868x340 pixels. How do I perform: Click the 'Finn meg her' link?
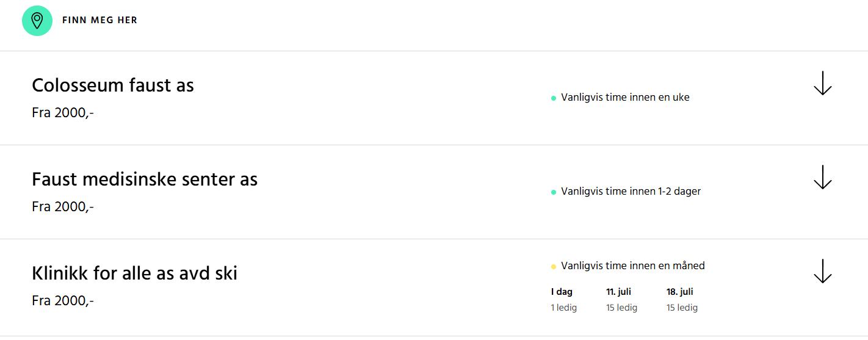pos(99,21)
